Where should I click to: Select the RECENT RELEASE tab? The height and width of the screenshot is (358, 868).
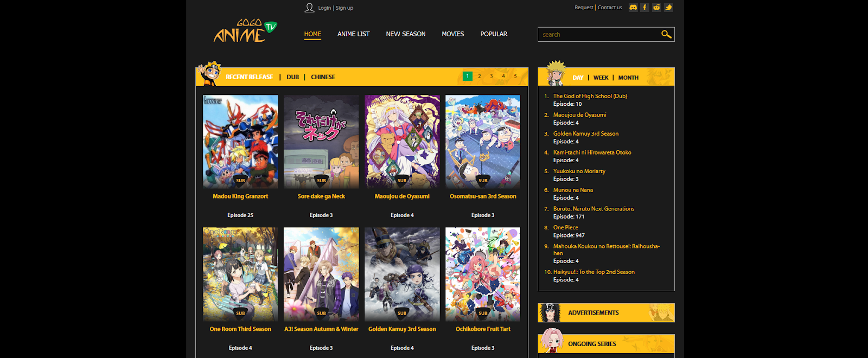point(249,77)
